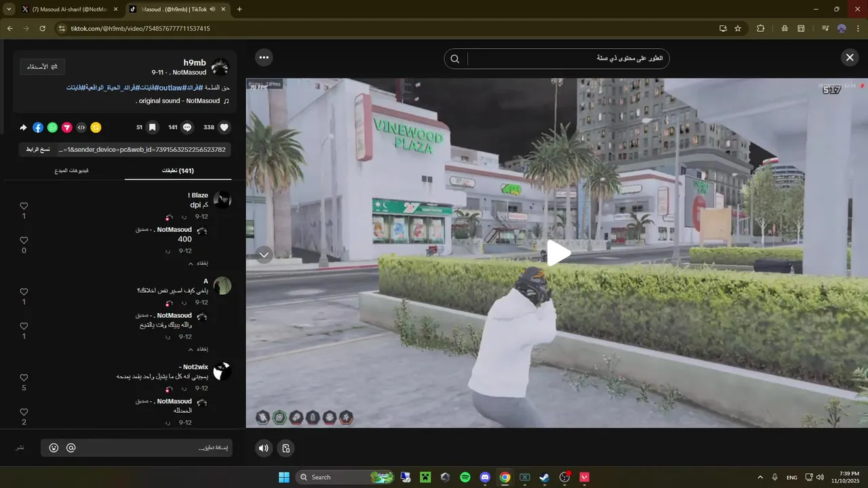868x488 pixels.
Task: Click the taskbar Search box
Action: click(345, 477)
